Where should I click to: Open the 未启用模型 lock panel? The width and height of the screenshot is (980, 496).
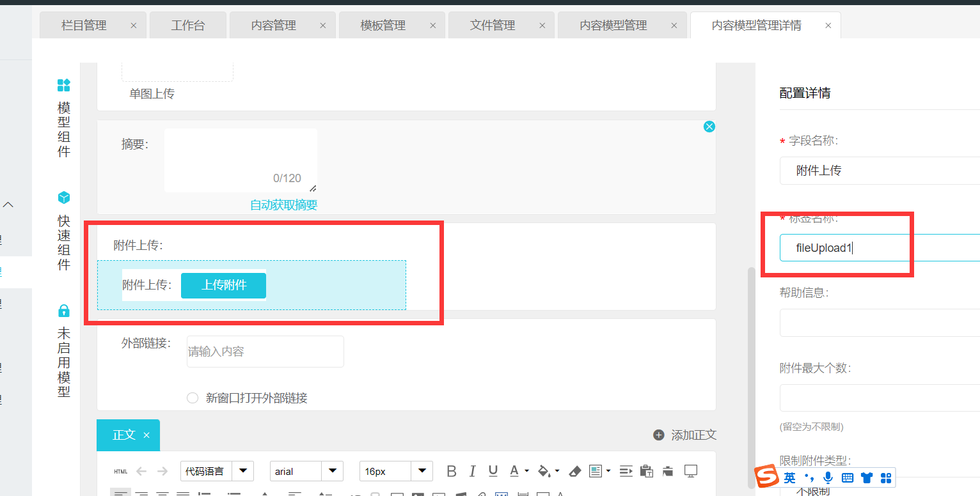coord(64,351)
